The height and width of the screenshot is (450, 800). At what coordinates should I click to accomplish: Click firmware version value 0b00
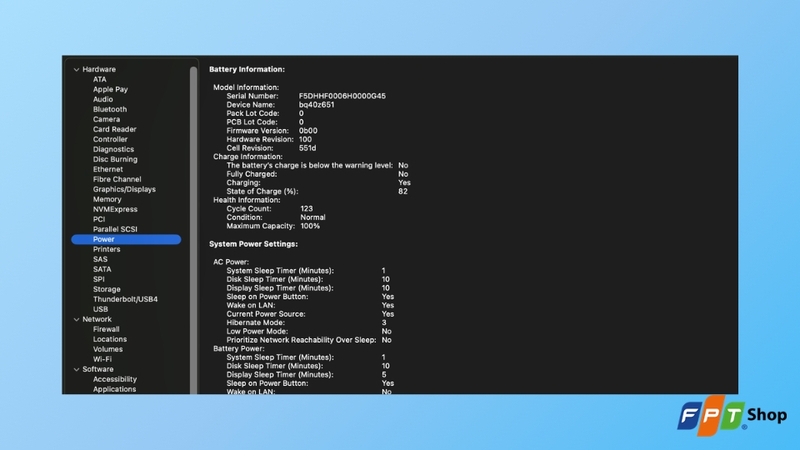tap(308, 131)
